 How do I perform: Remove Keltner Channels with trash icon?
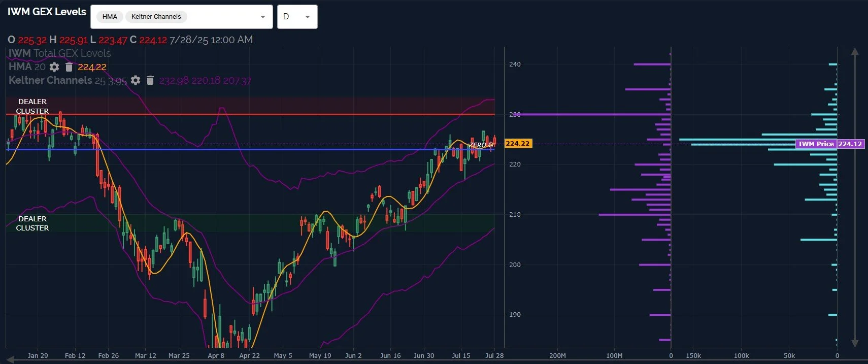tap(150, 80)
